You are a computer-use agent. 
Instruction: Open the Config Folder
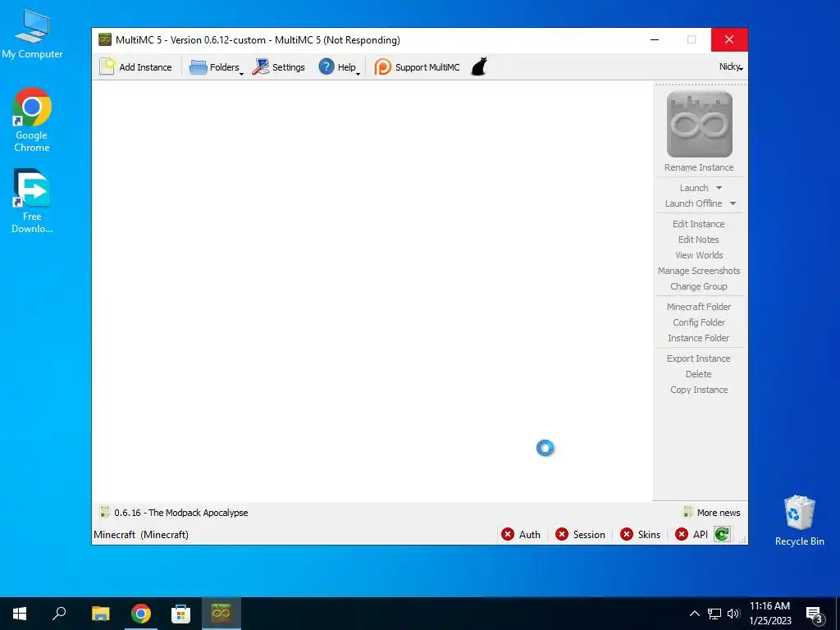(699, 322)
